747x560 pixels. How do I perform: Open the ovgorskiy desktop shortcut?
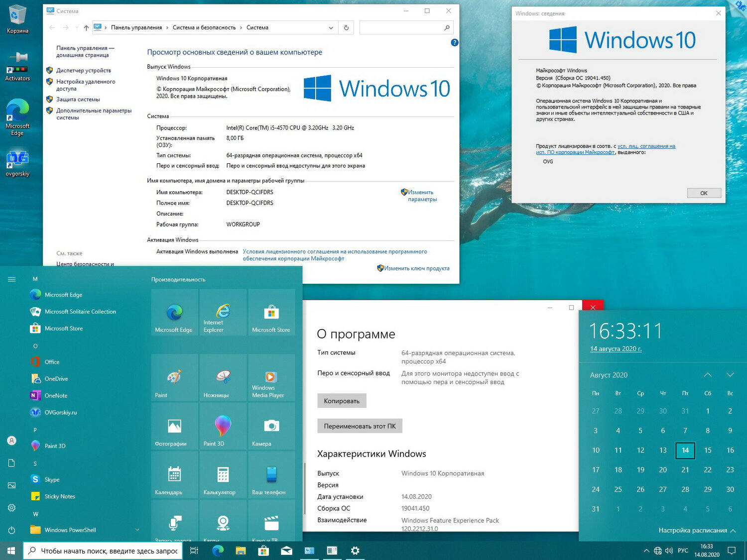tap(17, 163)
